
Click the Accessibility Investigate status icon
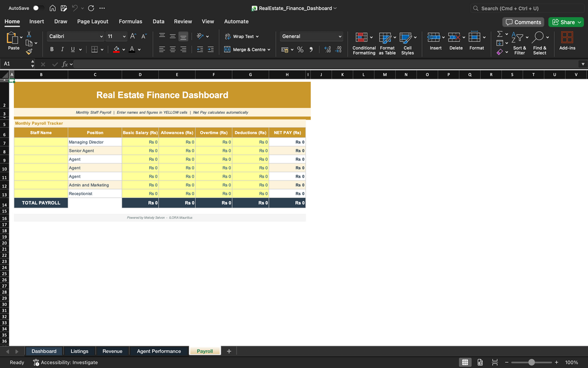click(x=36, y=362)
